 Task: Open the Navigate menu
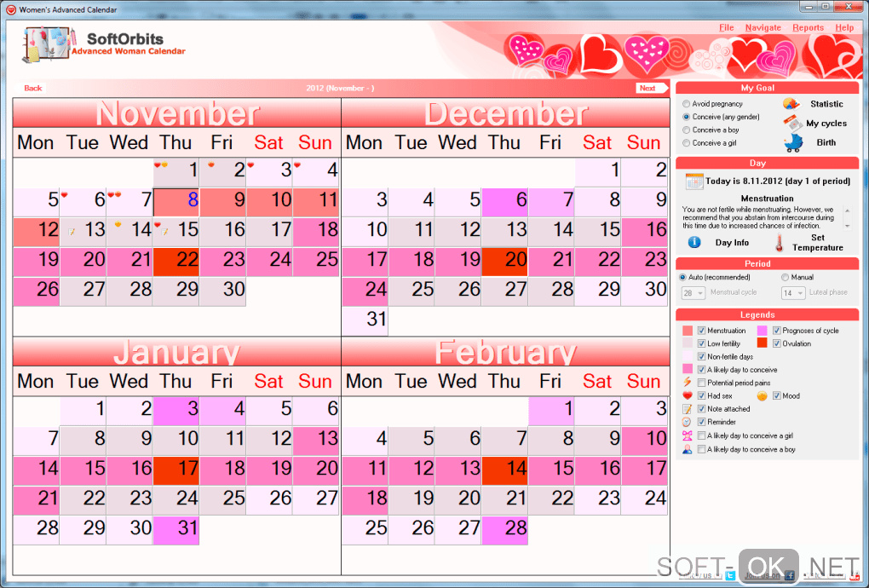(763, 28)
